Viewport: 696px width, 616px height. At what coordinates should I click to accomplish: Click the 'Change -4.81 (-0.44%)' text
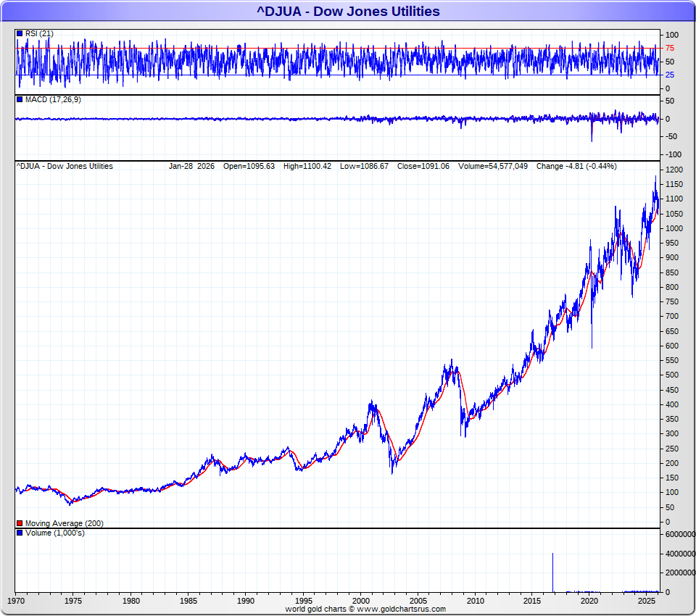(576, 166)
